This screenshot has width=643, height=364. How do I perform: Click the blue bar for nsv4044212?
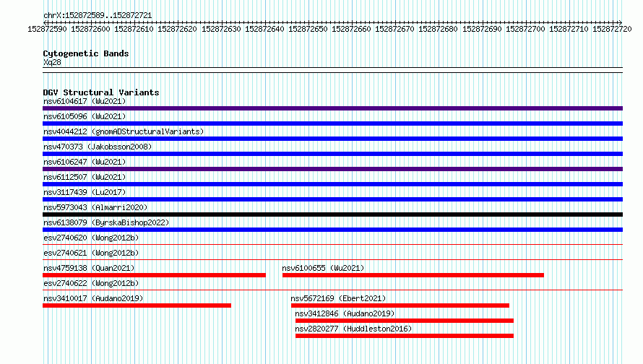332,139
